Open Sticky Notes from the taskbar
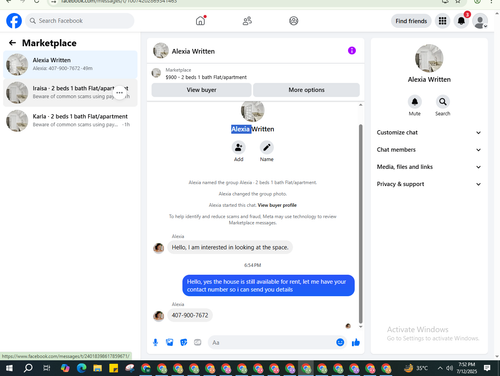Viewport: 500px width, 376px height. (x=114, y=368)
